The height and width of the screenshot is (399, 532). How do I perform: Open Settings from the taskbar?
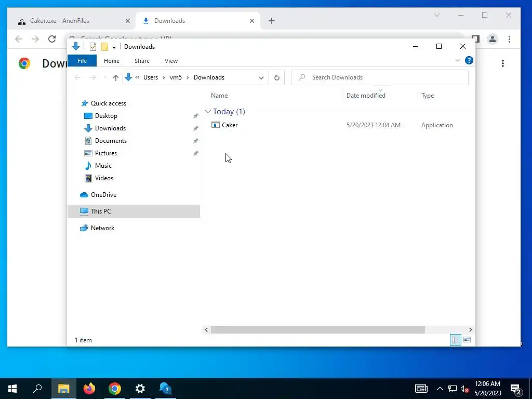(140, 389)
